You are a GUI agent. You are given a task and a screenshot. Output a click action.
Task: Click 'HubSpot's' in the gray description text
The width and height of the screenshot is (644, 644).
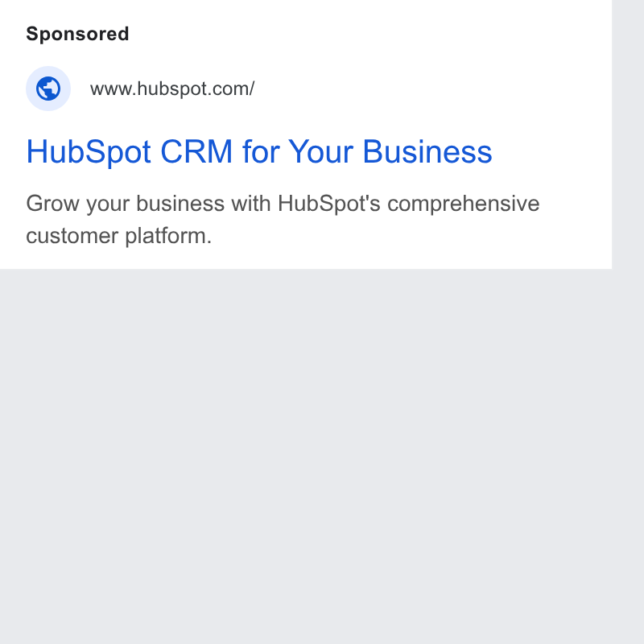coord(329,204)
